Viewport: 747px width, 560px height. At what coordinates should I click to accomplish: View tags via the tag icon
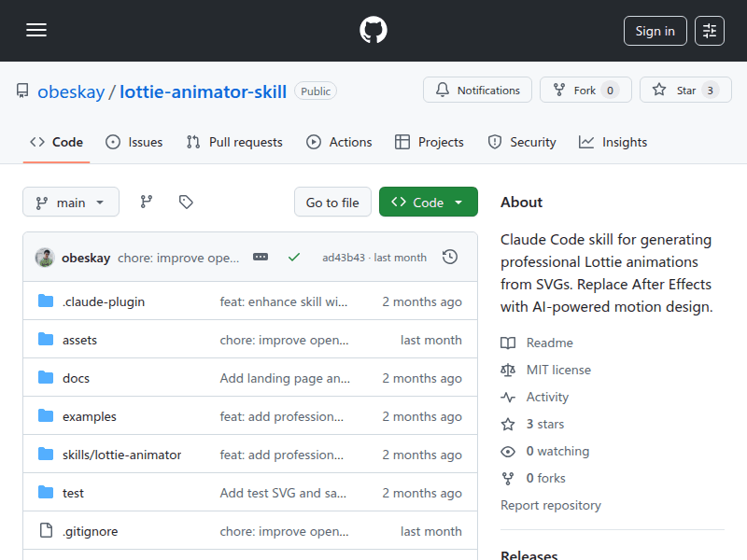coord(186,203)
